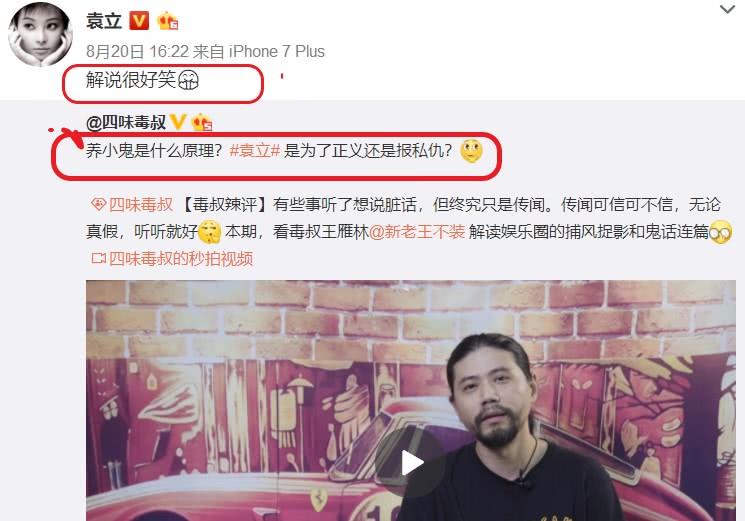This screenshot has height=521, width=745.
Task: Click the video camera icon before 秒拍视频
Action: pyautogui.click(x=98, y=259)
